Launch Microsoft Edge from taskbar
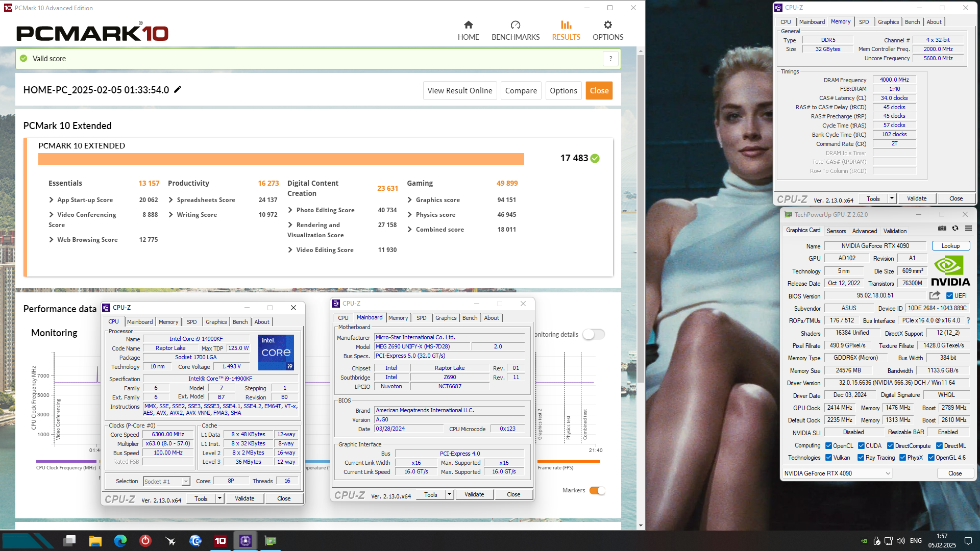This screenshot has width=980, height=551. (120, 540)
